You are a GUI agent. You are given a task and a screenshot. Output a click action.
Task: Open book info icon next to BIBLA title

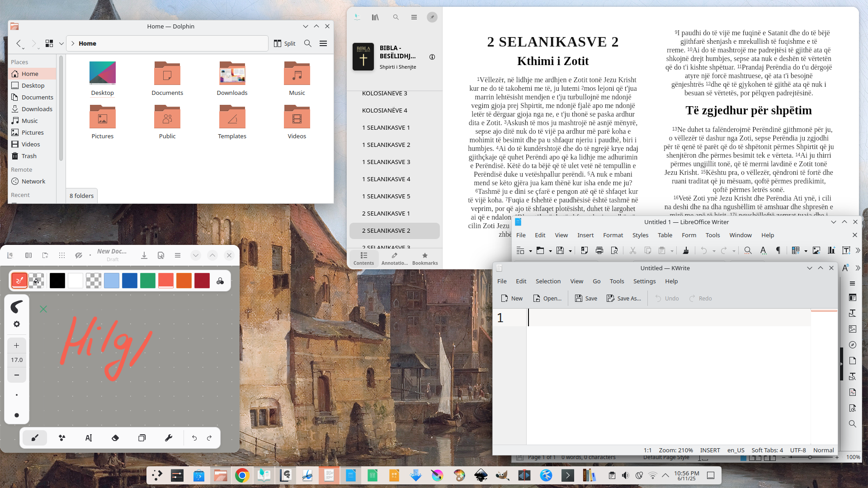(432, 57)
